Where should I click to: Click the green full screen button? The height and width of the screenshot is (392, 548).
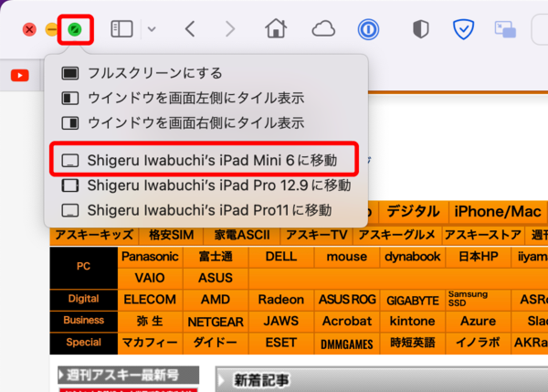75,29
